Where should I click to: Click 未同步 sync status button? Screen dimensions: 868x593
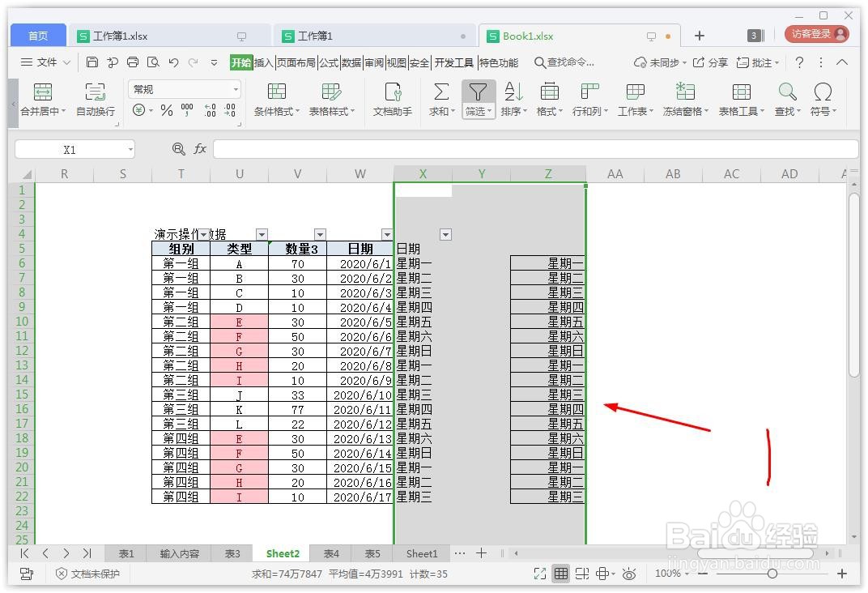660,62
